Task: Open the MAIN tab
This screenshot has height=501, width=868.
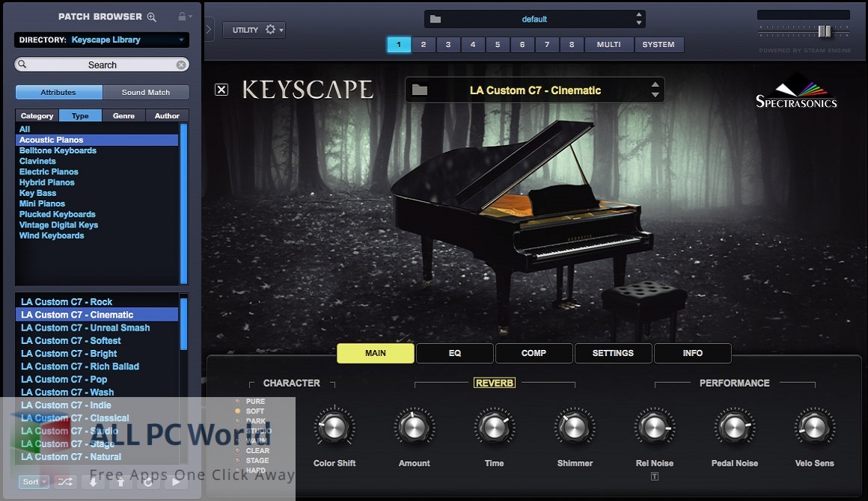Action: (376, 353)
